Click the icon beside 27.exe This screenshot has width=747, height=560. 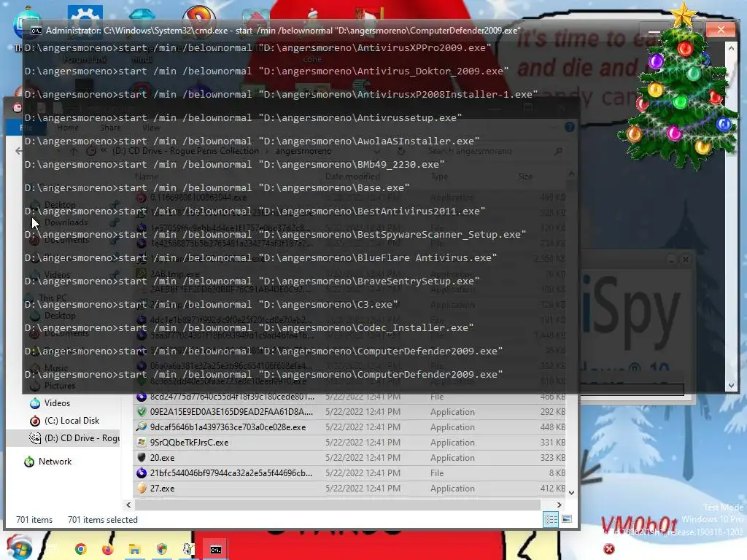142,488
